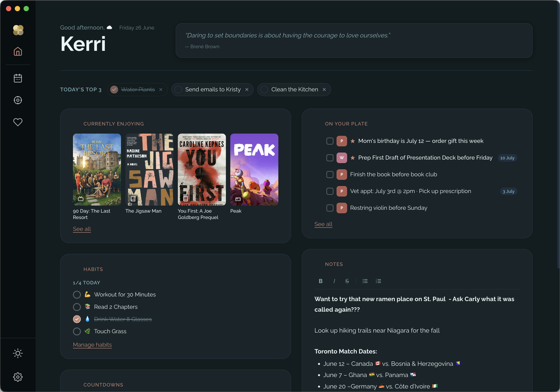Open See all under On Your Plate

[x=323, y=224]
